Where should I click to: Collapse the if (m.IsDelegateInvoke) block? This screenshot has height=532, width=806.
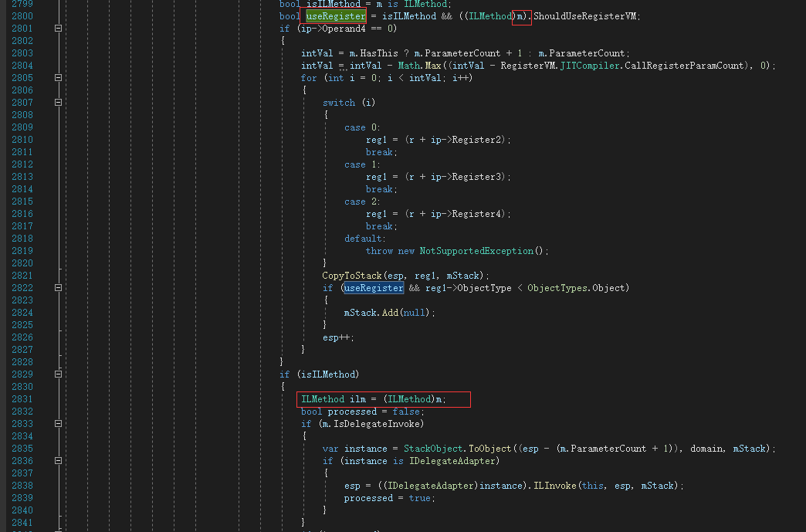tap(59, 423)
